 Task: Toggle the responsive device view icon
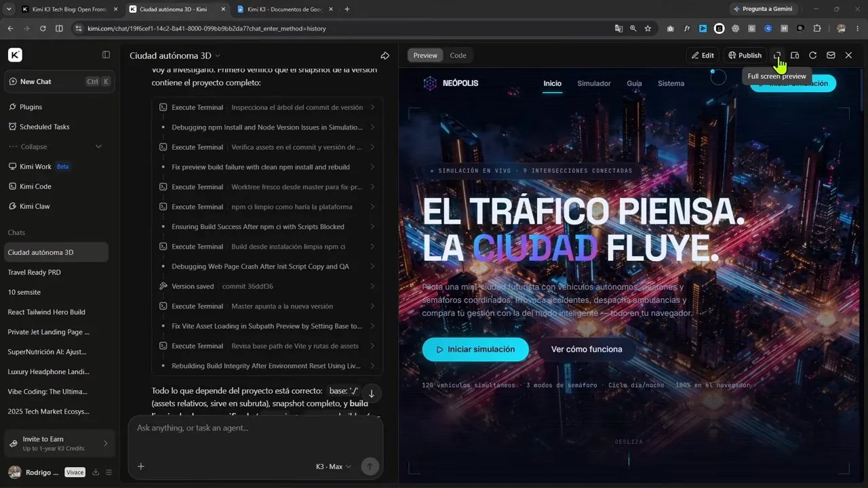pyautogui.click(x=795, y=56)
